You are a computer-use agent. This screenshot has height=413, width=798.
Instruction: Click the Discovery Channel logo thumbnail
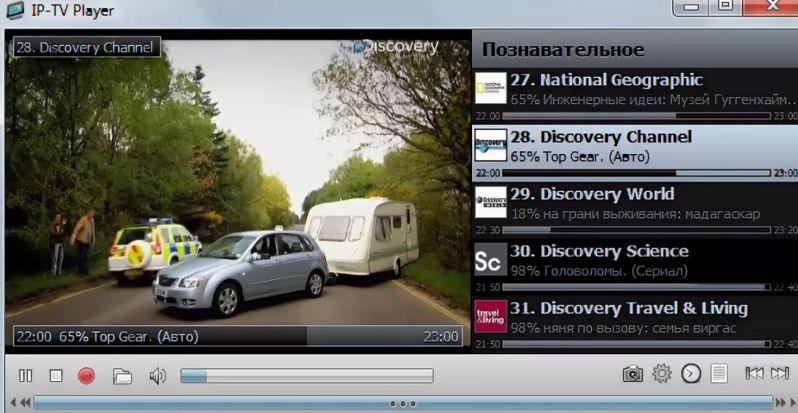click(491, 145)
